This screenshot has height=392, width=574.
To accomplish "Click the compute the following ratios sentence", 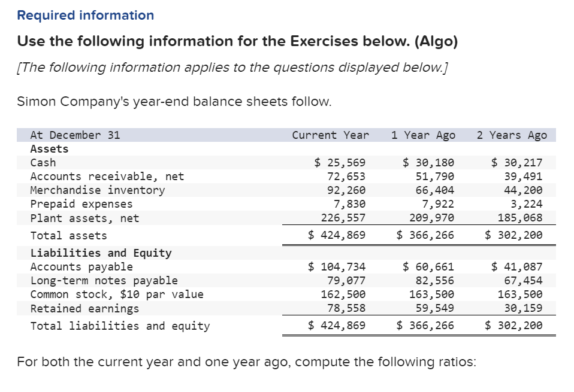I will pyautogui.click(x=246, y=361).
